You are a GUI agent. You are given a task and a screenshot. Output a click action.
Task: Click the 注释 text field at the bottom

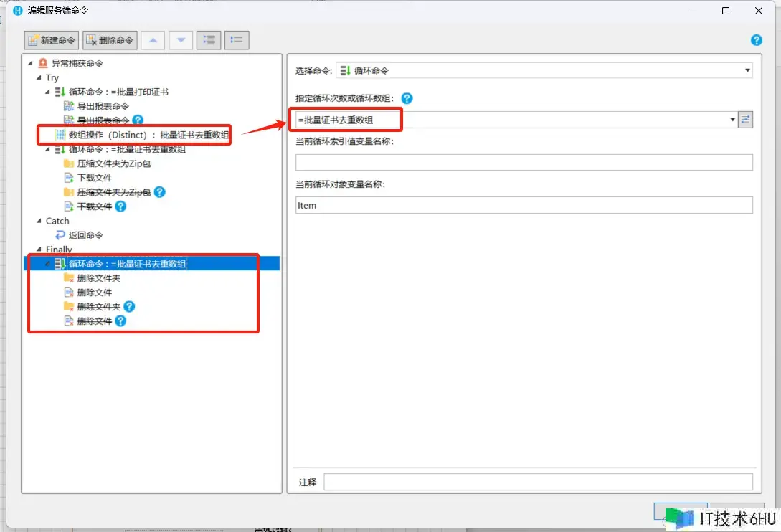(538, 482)
